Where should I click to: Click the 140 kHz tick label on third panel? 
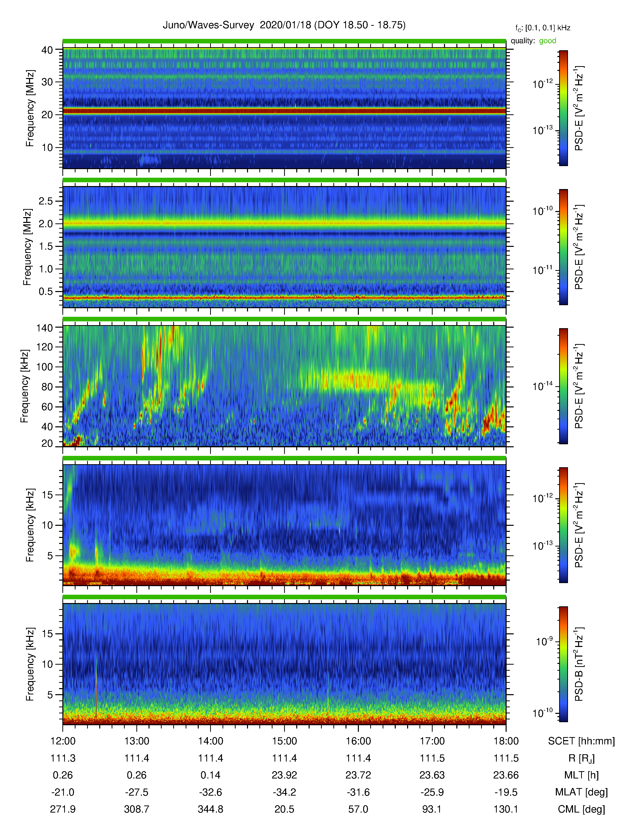coord(44,328)
